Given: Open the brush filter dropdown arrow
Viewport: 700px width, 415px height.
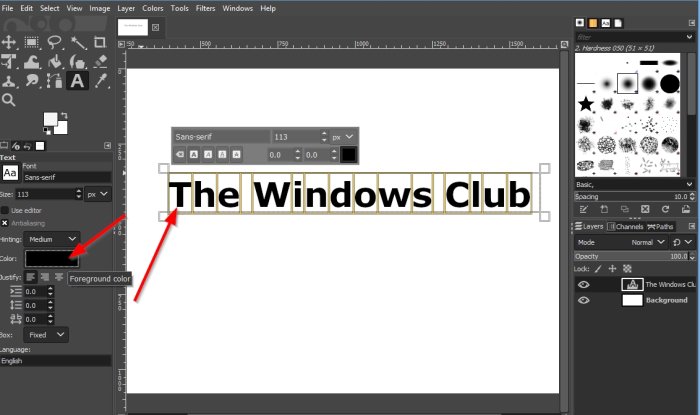Looking at the screenshot, I should click(x=689, y=37).
